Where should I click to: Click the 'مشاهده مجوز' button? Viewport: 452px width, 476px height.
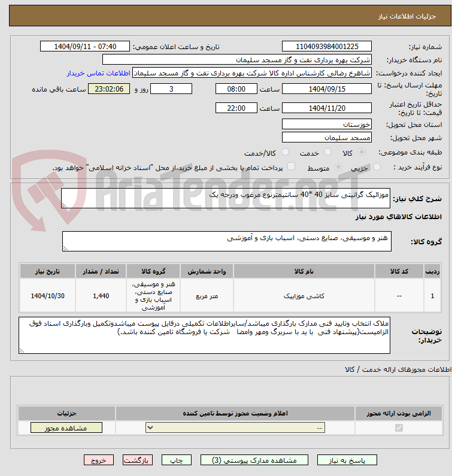pyautogui.click(x=66, y=428)
